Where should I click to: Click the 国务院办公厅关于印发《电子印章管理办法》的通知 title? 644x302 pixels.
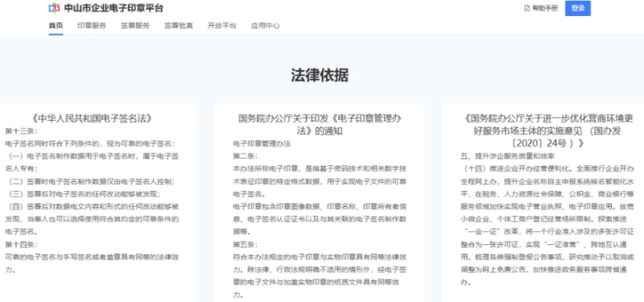click(320, 125)
